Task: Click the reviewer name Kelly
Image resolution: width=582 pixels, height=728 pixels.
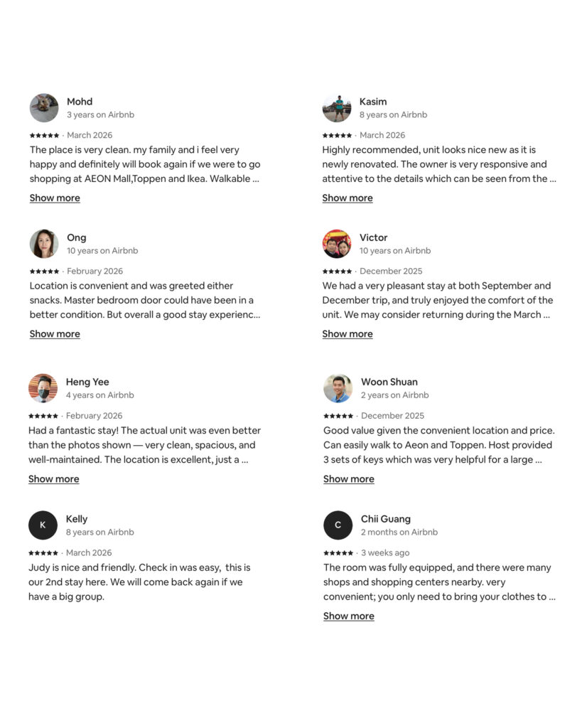Action: coord(77,519)
